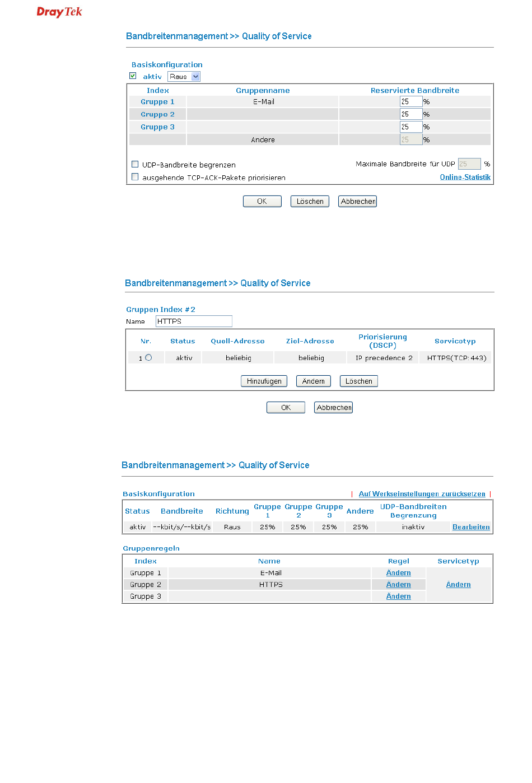Viewport: 532px width, 783px height.
Task: Click Abbrechen under Basiskonfiguration
Action: [357, 202]
